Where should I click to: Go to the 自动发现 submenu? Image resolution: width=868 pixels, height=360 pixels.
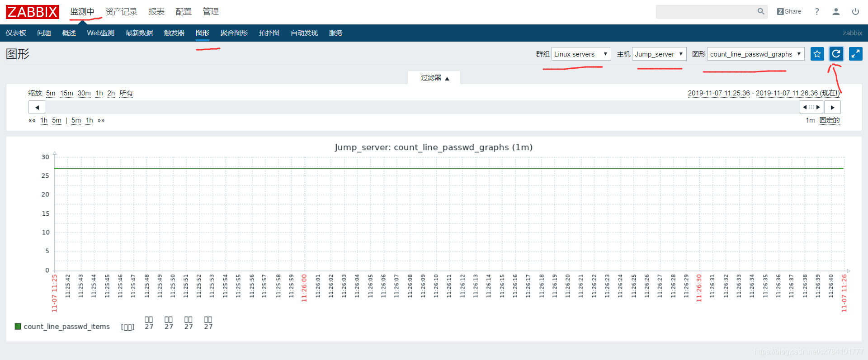(x=304, y=33)
